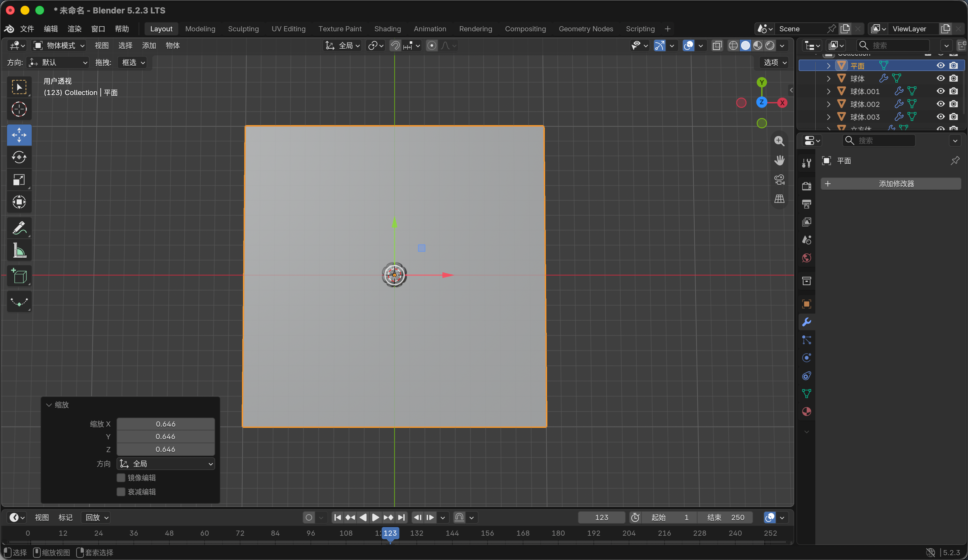
Task: Click the 缩放 X value slider field
Action: (165, 424)
